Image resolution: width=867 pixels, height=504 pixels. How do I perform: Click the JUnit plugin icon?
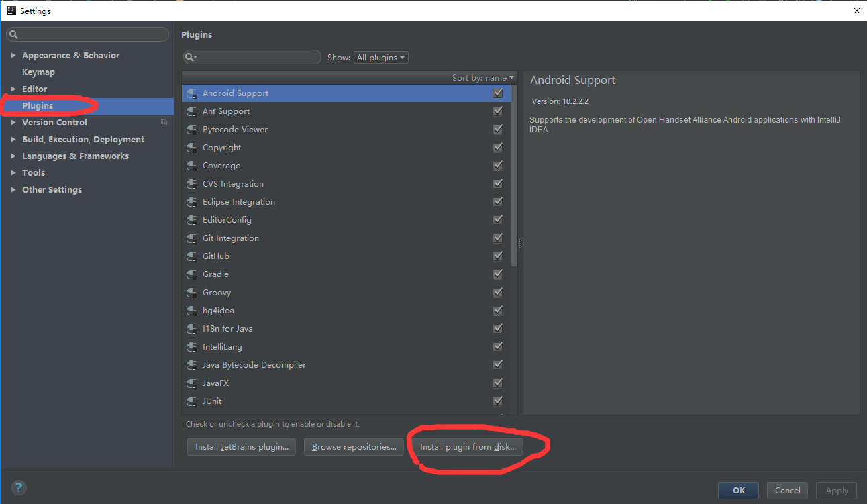coord(191,401)
